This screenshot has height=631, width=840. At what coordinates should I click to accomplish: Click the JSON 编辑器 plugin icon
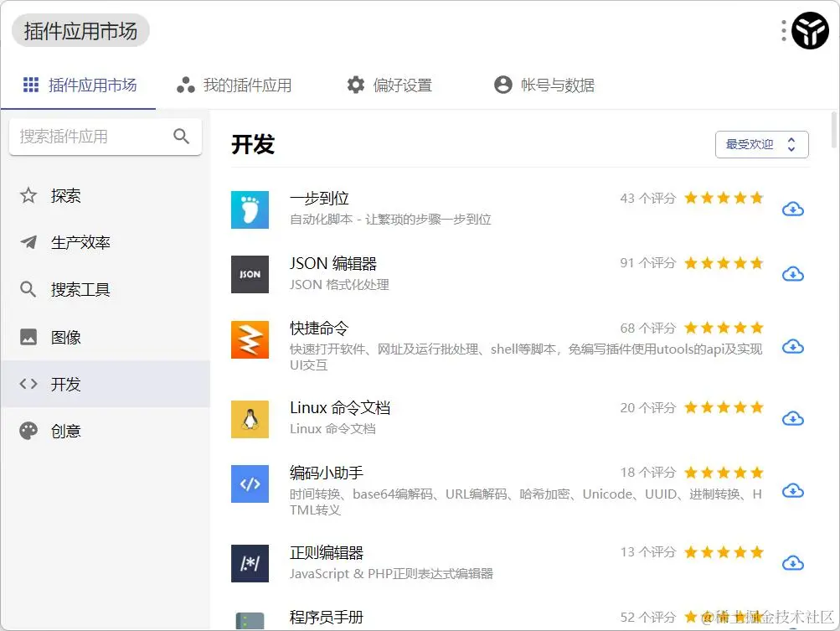point(250,275)
